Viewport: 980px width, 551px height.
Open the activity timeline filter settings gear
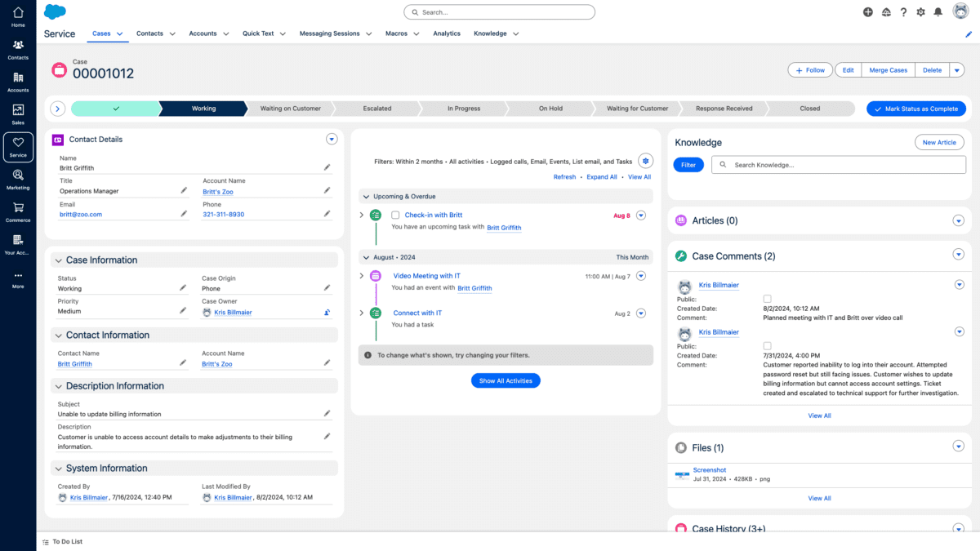645,161
